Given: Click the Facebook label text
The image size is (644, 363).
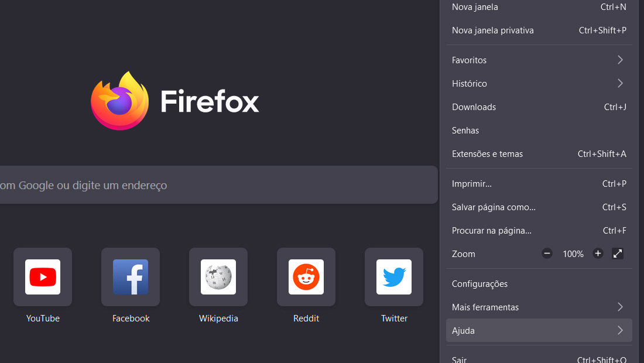Looking at the screenshot, I should click(x=131, y=319).
